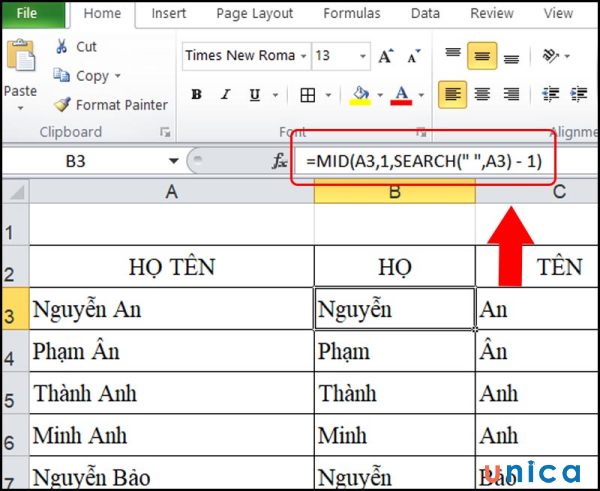Open the File tab

(34, 14)
